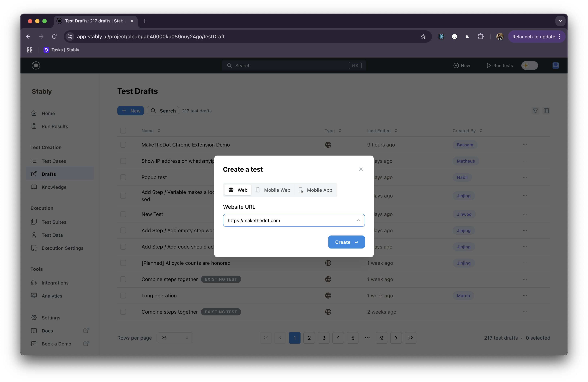The height and width of the screenshot is (382, 588).
Task: Check the box for Show IP address row
Action: tap(123, 161)
